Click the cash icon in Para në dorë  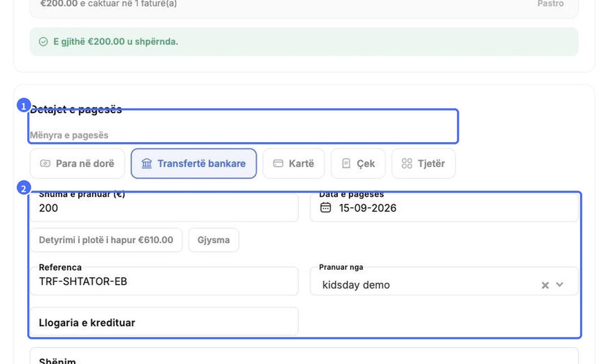[x=46, y=163]
